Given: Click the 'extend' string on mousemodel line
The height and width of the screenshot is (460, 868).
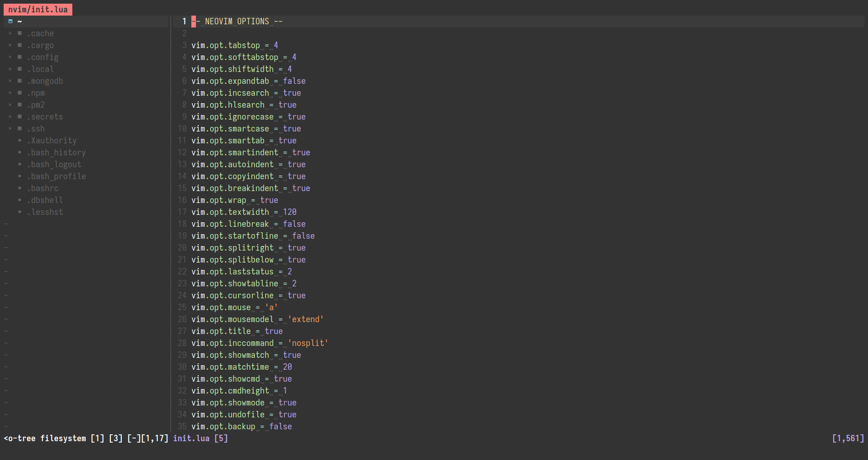Looking at the screenshot, I should 306,319.
